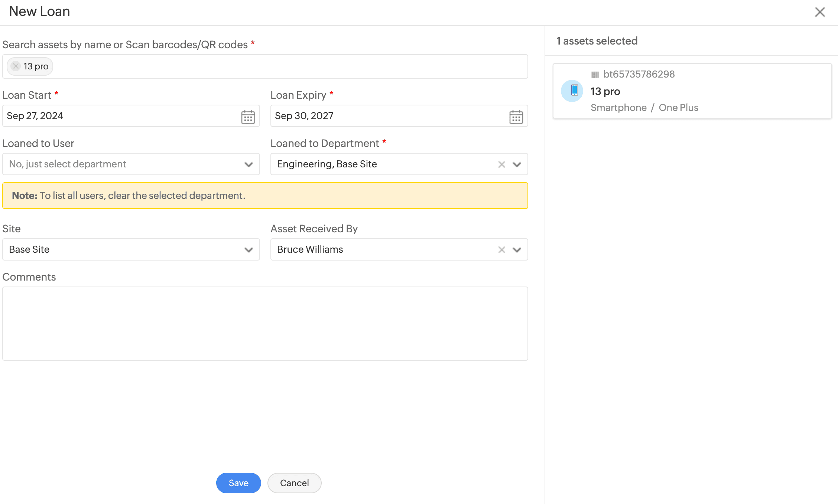Clear the Engineering, Base Site department selection
Viewport: 838px width, 504px height.
coord(501,164)
